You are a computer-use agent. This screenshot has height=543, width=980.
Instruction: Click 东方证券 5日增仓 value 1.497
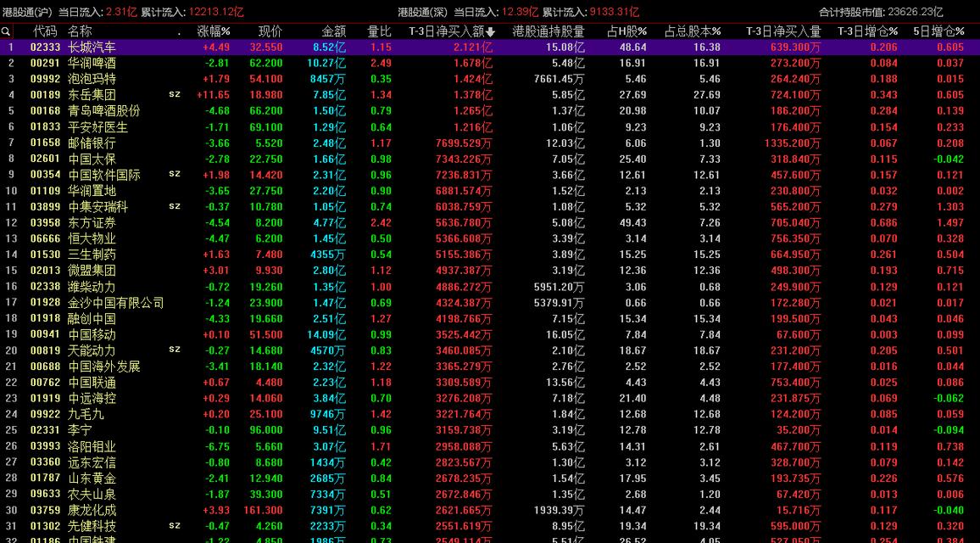click(x=950, y=222)
